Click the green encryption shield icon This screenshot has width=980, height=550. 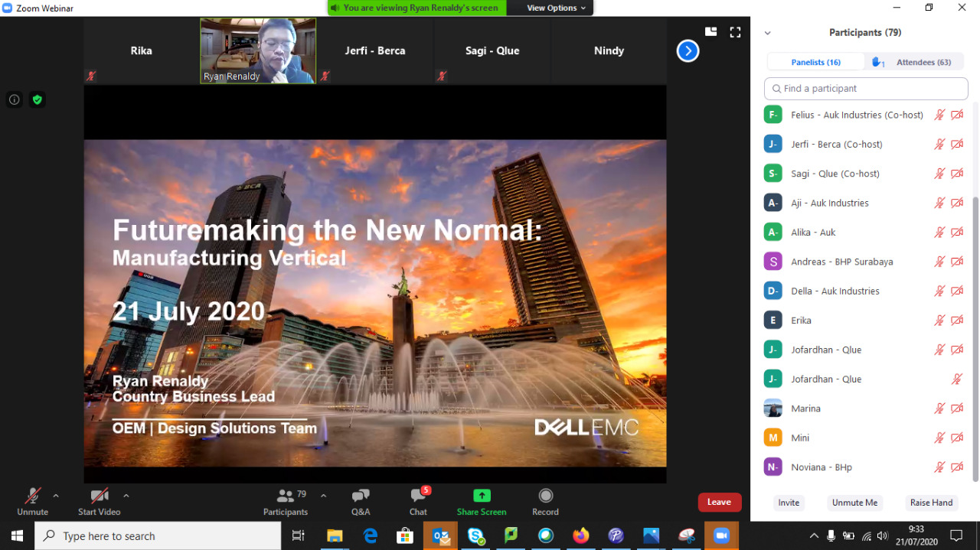pyautogui.click(x=37, y=99)
